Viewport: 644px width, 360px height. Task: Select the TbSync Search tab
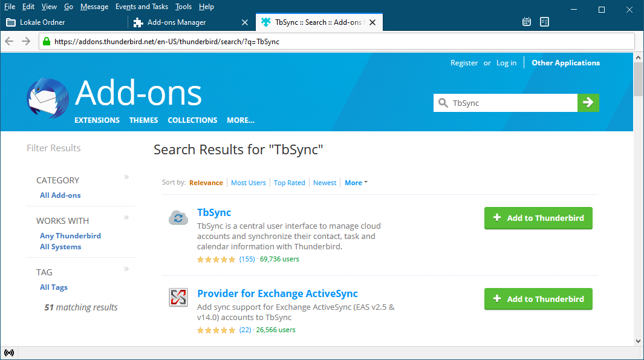319,22
